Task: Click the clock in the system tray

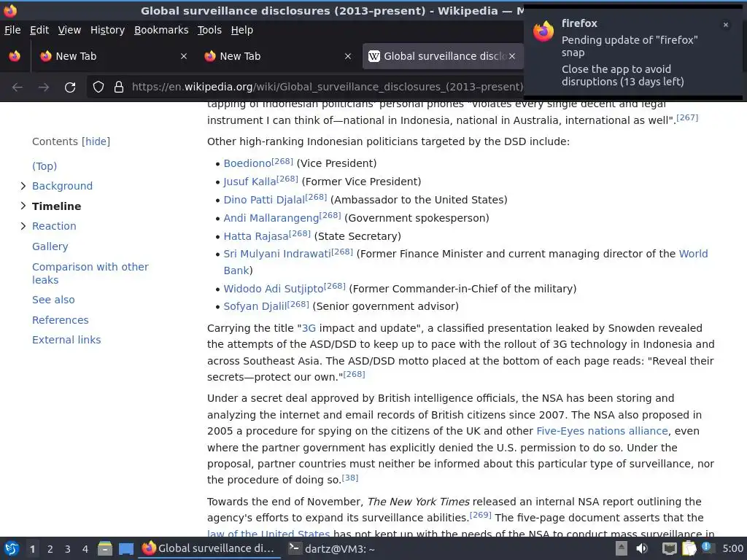Action: point(732,549)
